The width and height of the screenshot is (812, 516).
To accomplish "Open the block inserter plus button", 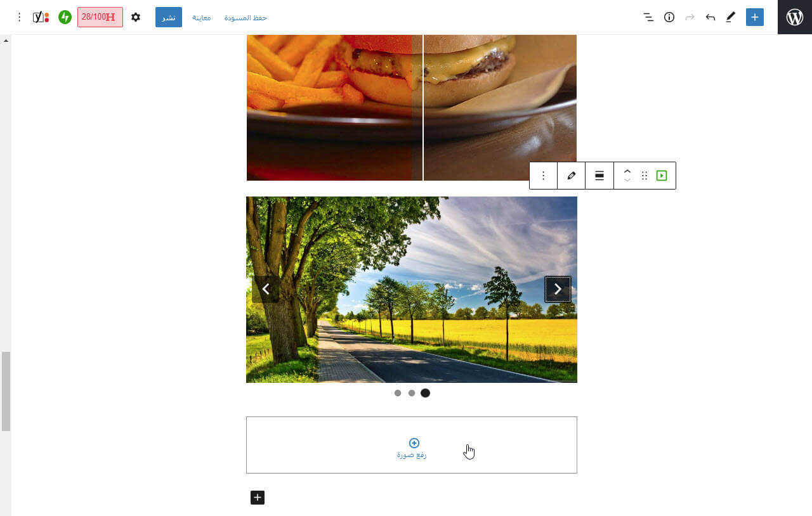I will point(755,17).
